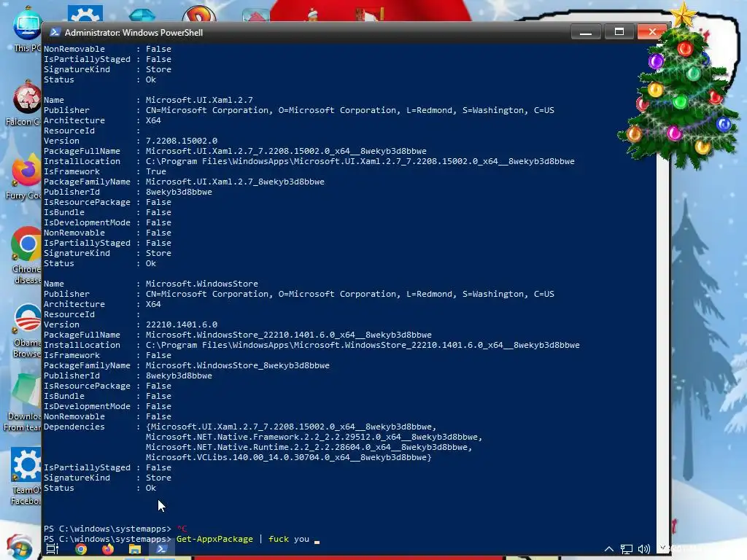Click the Administrator: Windows PowerShell title text
Screen dimensions: 747x560
(x=134, y=33)
